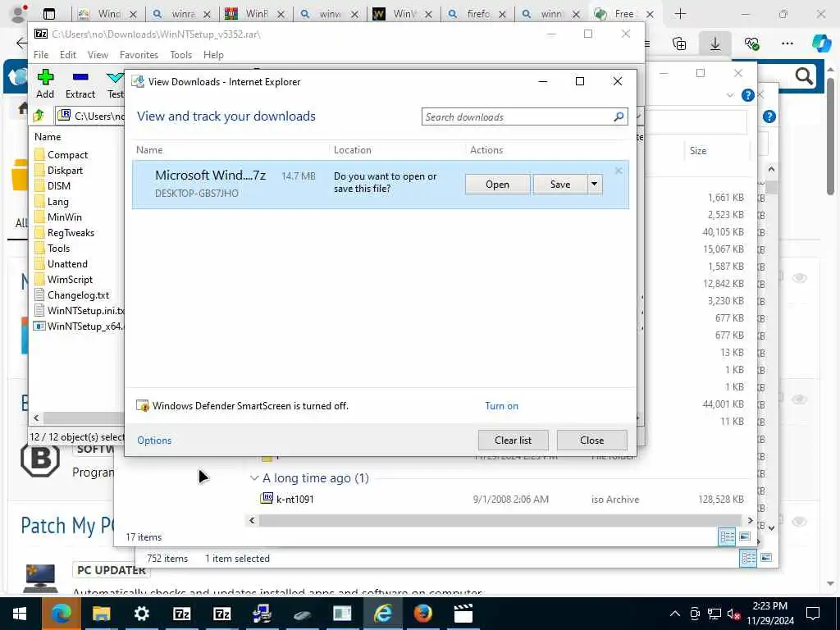Save the Microsoft Wind...7z download

click(x=560, y=185)
